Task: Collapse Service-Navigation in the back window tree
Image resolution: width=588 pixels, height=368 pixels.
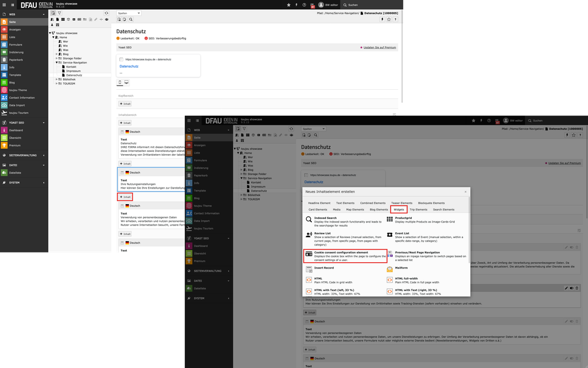Action: (x=57, y=62)
